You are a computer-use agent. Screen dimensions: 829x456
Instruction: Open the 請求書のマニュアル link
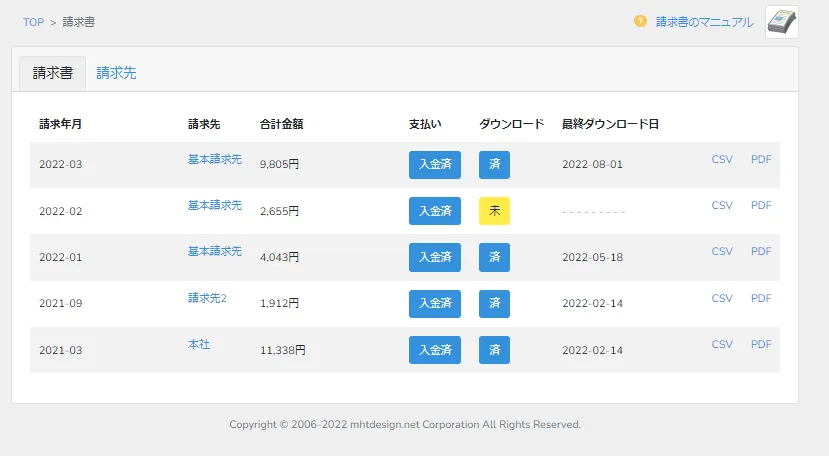pyautogui.click(x=704, y=22)
